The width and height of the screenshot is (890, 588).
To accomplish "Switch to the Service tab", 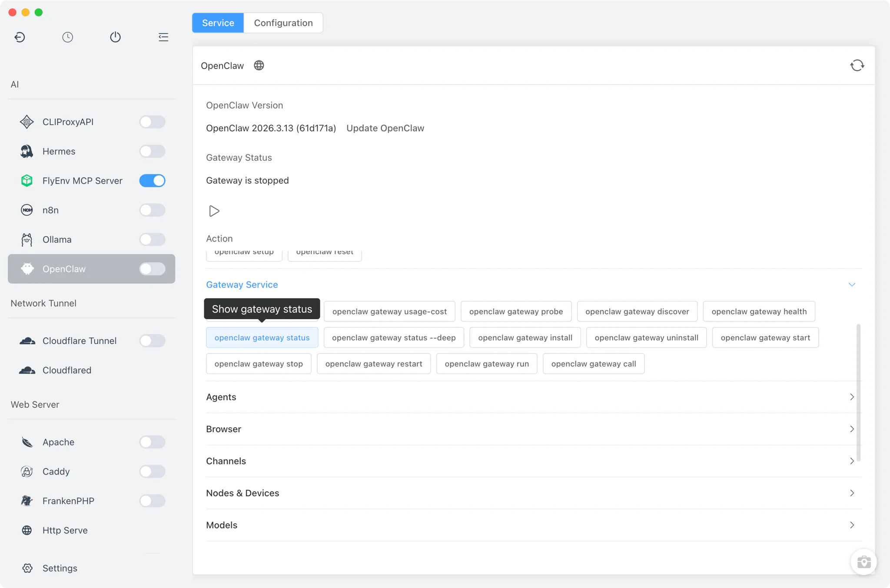I will coord(218,23).
